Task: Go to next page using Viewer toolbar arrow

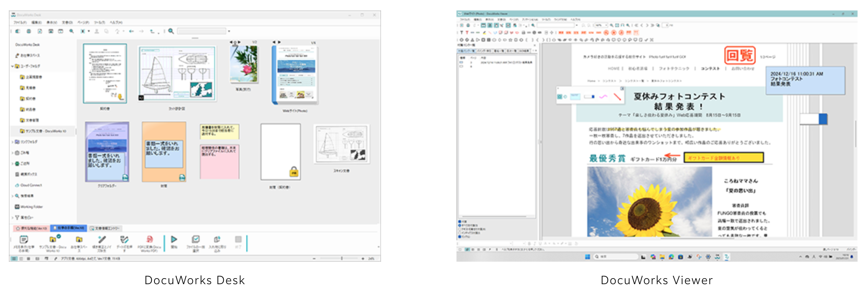Action: click(x=647, y=25)
